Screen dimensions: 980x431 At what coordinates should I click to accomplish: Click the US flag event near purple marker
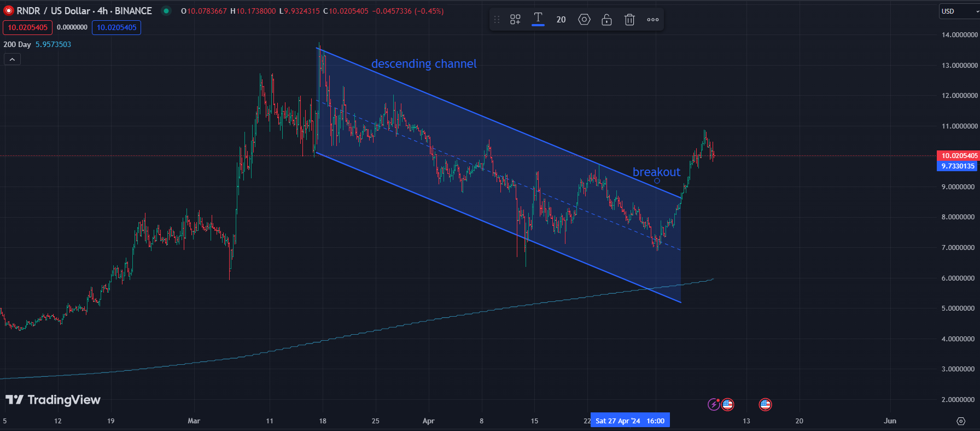point(727,405)
